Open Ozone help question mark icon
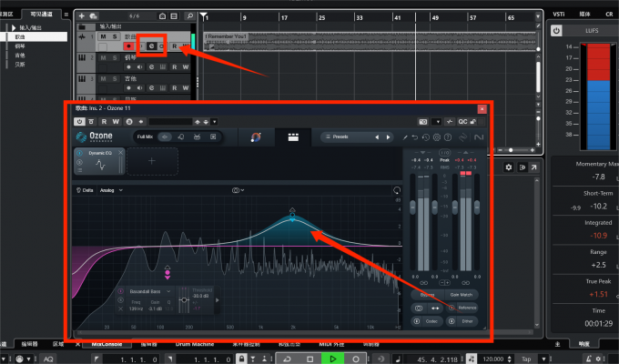Image resolution: width=619 pixels, height=364 pixels. click(448, 137)
